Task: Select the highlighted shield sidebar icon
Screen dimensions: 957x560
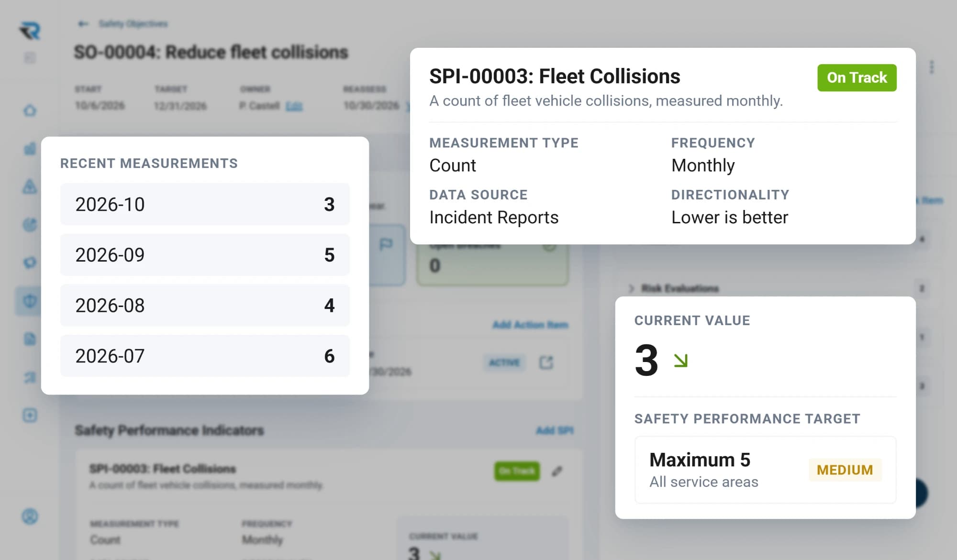Action: pyautogui.click(x=30, y=301)
